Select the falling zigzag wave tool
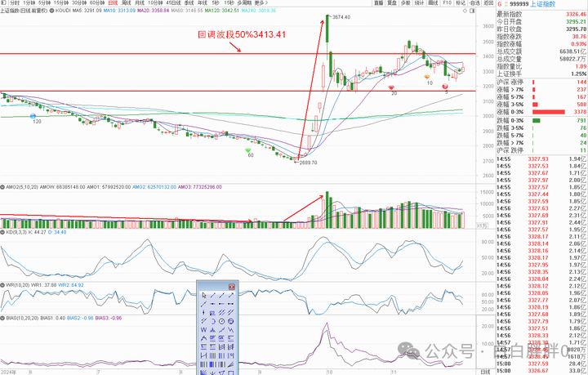The width and height of the screenshot is (588, 375). click(x=230, y=330)
